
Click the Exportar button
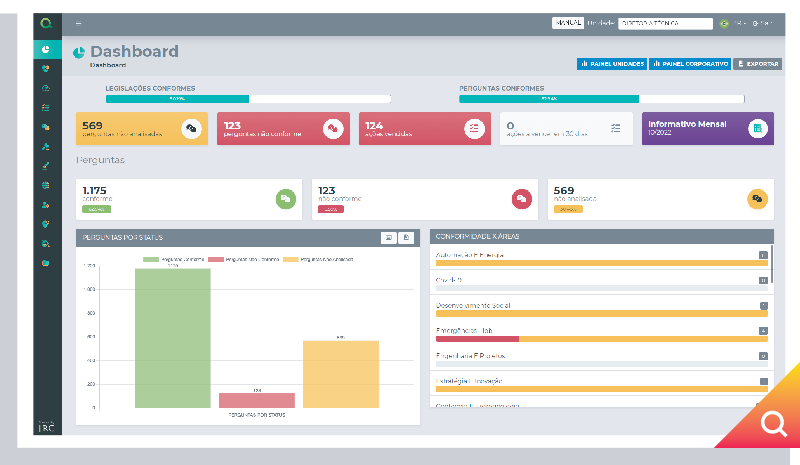pyautogui.click(x=758, y=63)
